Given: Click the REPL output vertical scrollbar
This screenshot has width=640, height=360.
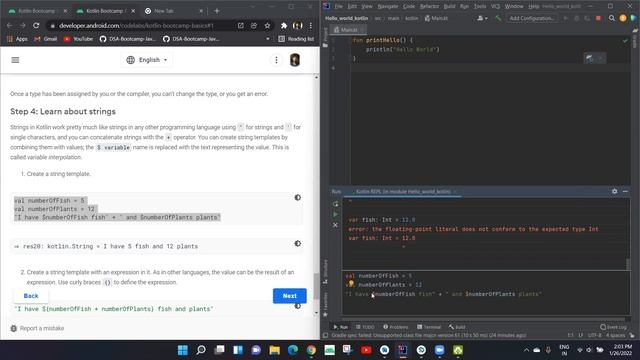Looking at the screenshot, I should pyautogui.click(x=628, y=264).
